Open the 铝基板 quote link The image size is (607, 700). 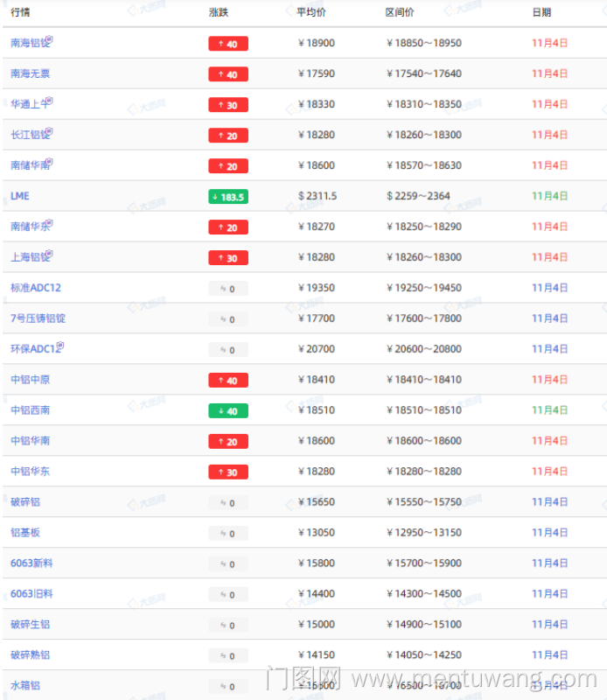(x=25, y=533)
